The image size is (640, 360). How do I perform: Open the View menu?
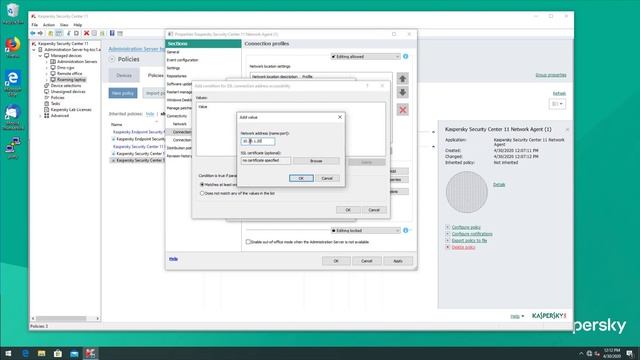[64, 25]
